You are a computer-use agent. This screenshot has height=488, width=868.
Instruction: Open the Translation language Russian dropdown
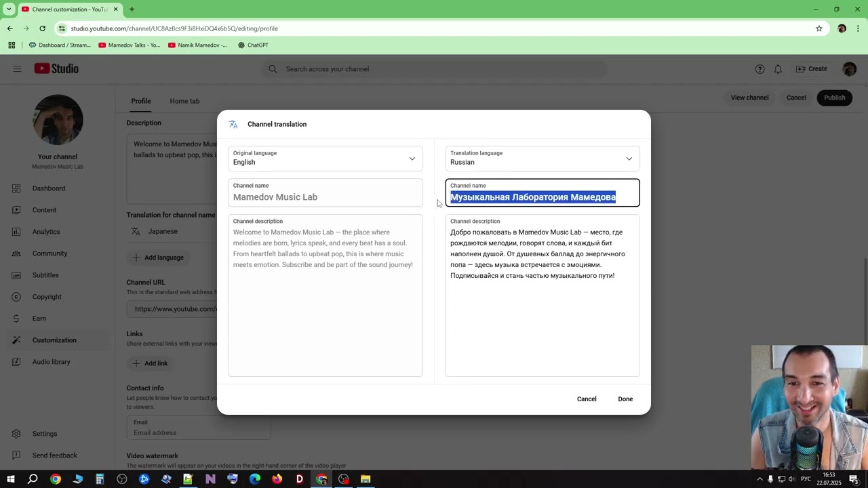click(x=542, y=159)
